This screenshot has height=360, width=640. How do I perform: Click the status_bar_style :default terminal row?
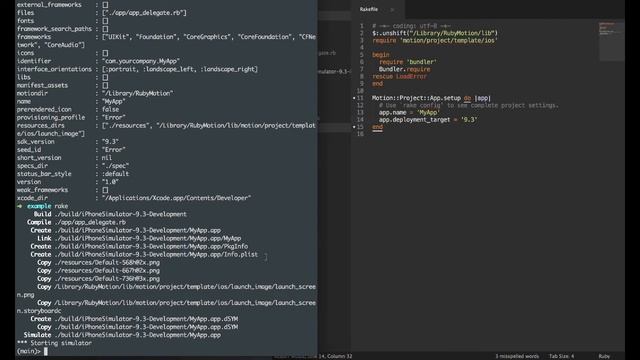(73, 174)
